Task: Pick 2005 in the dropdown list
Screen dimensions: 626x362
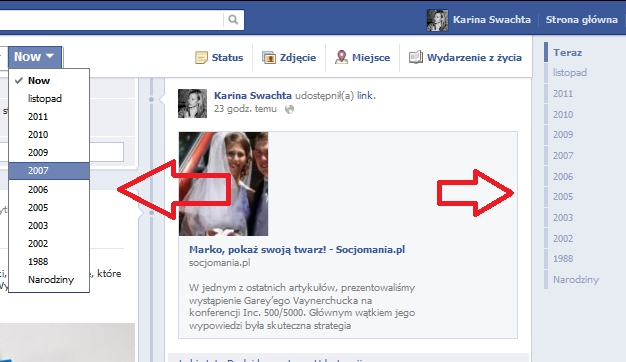Action: tap(49, 208)
